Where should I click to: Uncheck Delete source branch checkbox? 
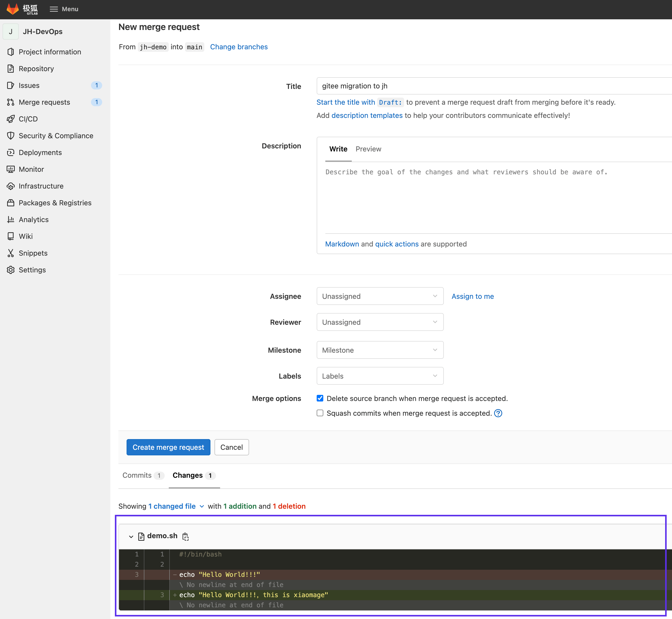click(x=320, y=398)
